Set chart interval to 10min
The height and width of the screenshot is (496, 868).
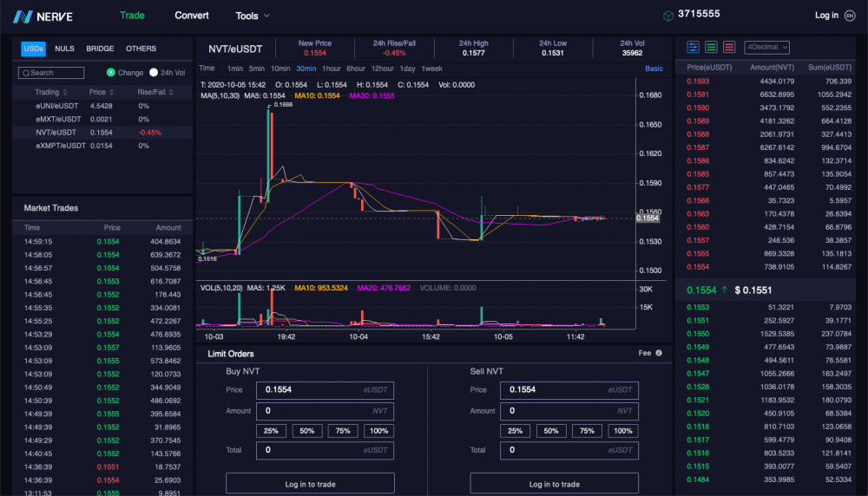click(280, 69)
